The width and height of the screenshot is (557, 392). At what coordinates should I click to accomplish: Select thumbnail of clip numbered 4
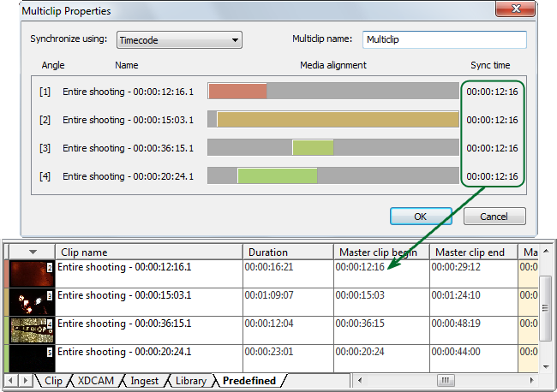tap(32, 330)
